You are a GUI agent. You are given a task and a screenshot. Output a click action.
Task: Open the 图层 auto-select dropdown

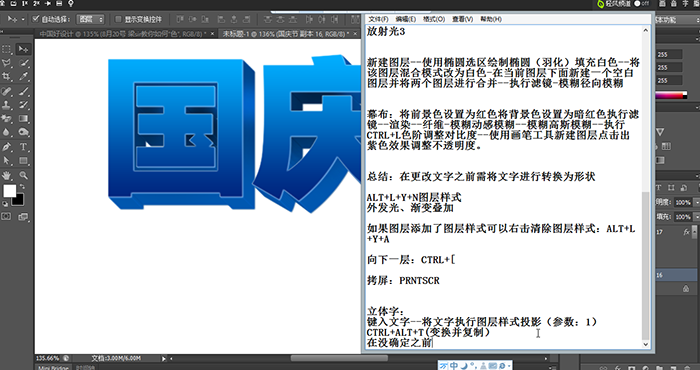[91, 19]
